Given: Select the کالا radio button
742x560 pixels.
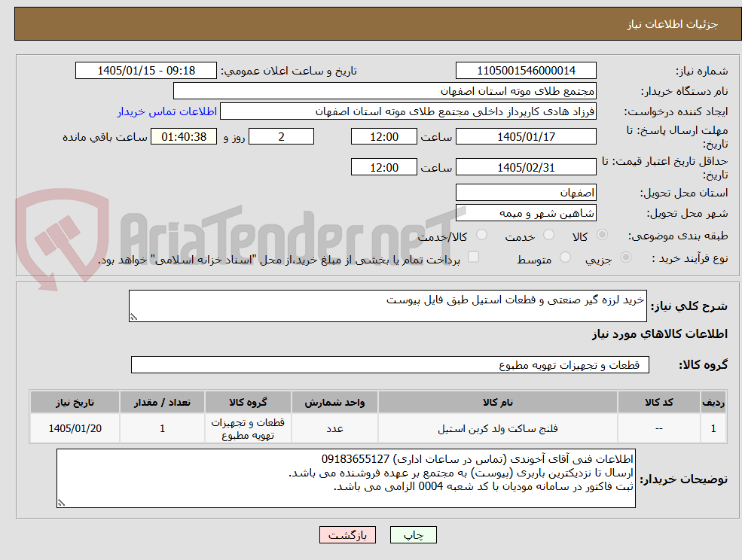Looking at the screenshot, I should (x=603, y=235).
